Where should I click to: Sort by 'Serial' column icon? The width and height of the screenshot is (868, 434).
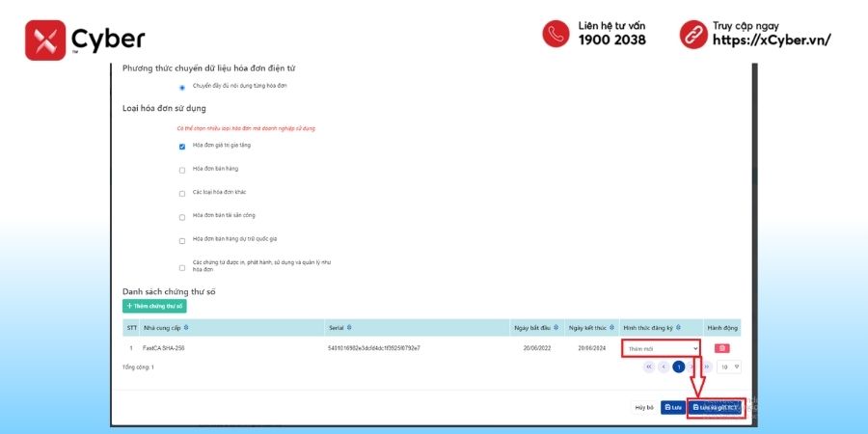click(349, 328)
